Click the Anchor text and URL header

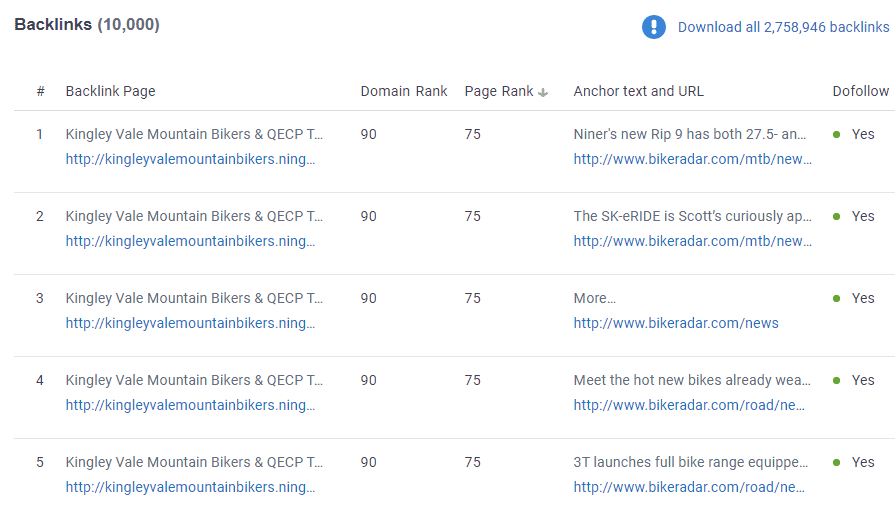click(638, 91)
